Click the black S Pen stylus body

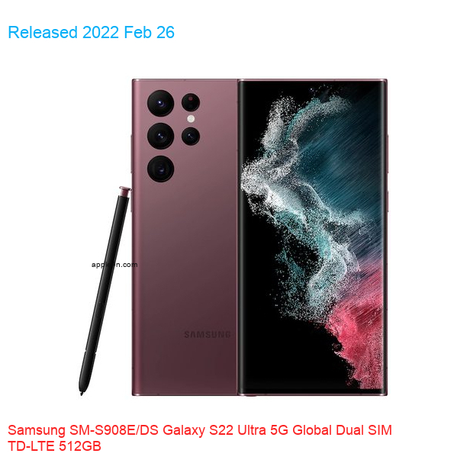click(104, 291)
